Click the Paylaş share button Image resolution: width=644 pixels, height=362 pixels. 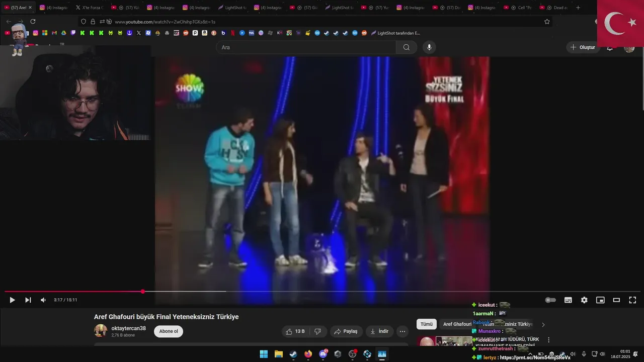346,331
